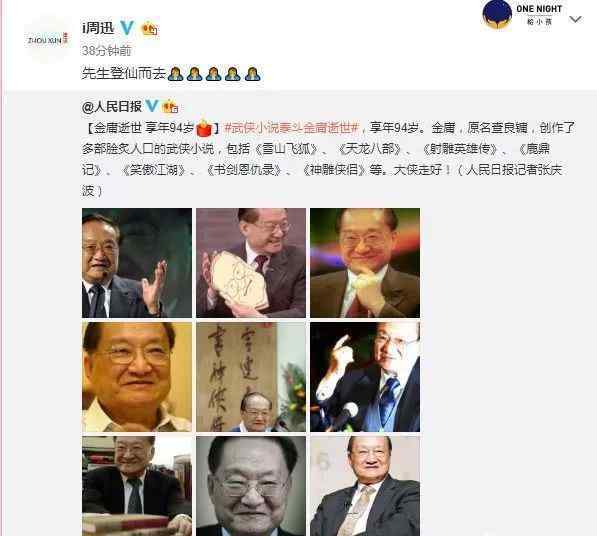This screenshot has height=536, width=597.
Task: Open the ONE NIGHT text label
Action: click(x=539, y=9)
